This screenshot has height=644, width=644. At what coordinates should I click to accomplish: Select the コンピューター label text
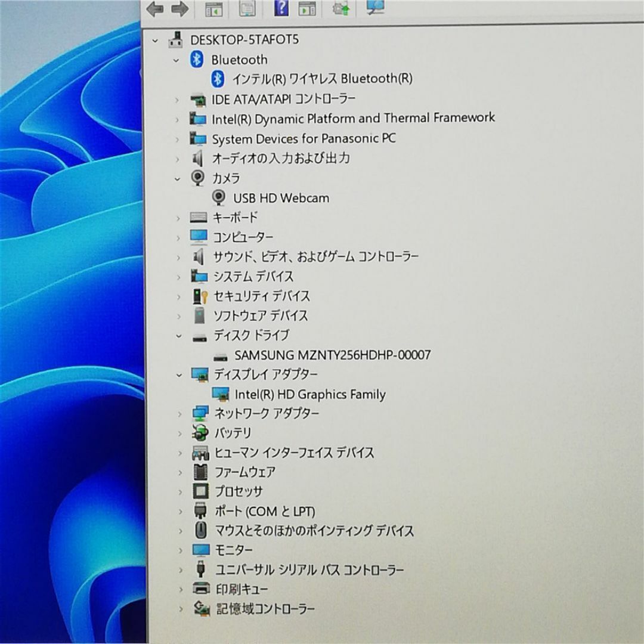point(243,237)
